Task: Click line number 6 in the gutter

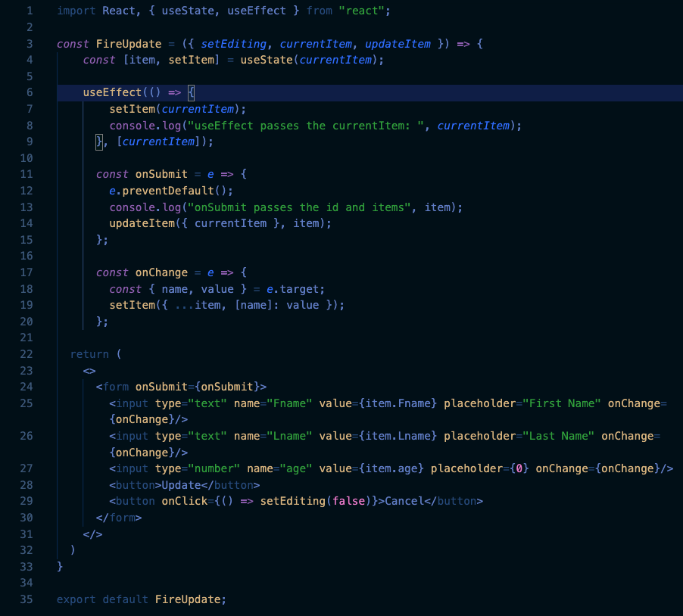Action: tap(30, 92)
